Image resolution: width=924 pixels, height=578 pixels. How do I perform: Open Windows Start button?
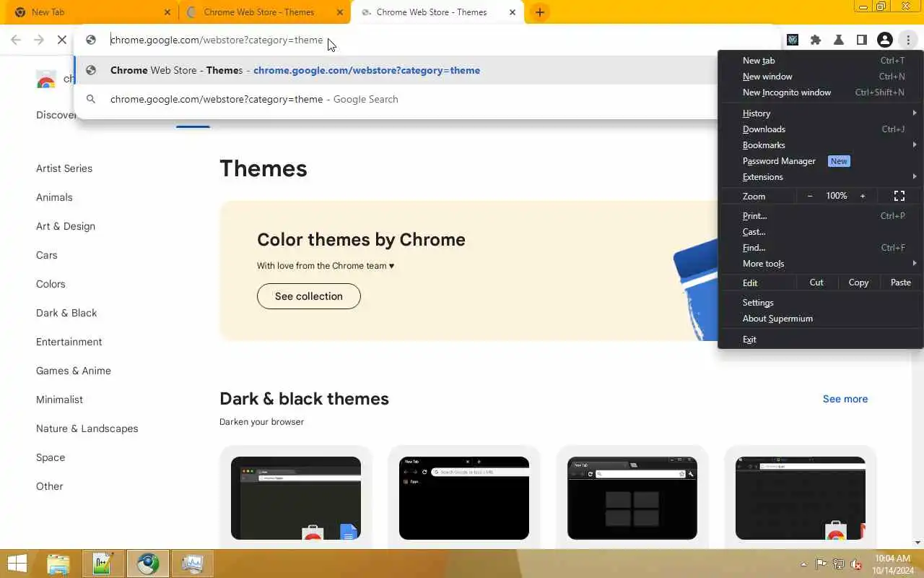[17, 564]
